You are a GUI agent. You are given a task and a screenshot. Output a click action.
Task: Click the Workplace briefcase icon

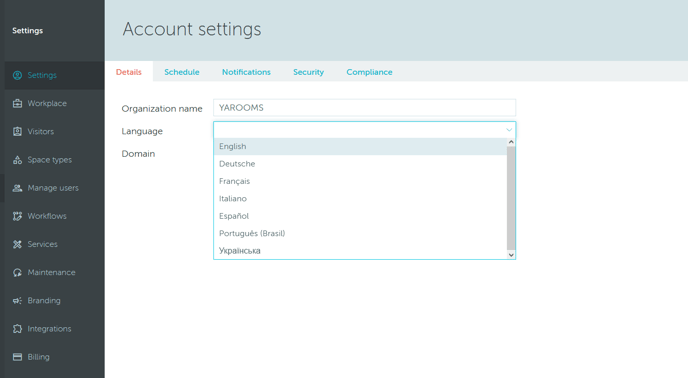(17, 104)
